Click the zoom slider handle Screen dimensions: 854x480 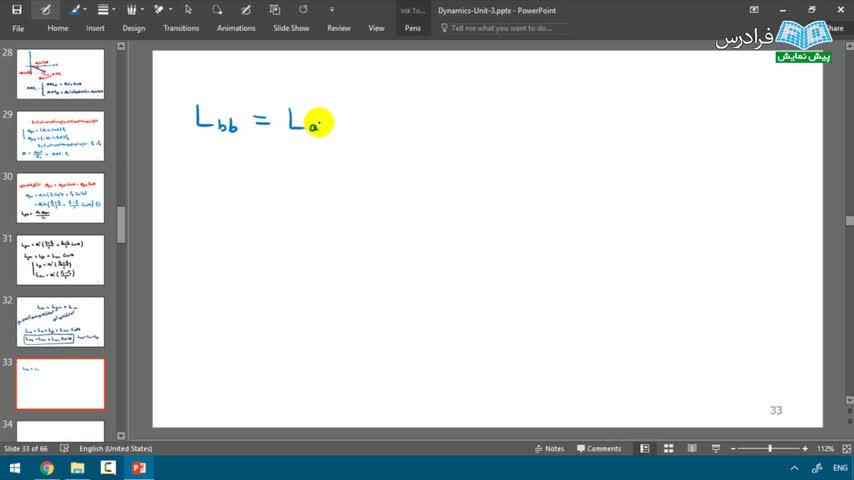[x=770, y=448]
